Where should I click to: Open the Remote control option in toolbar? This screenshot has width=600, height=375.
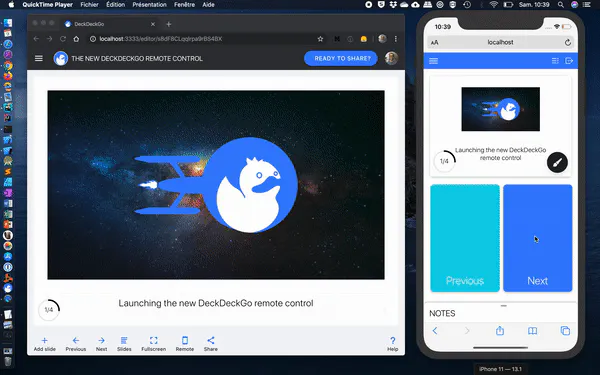click(x=185, y=344)
